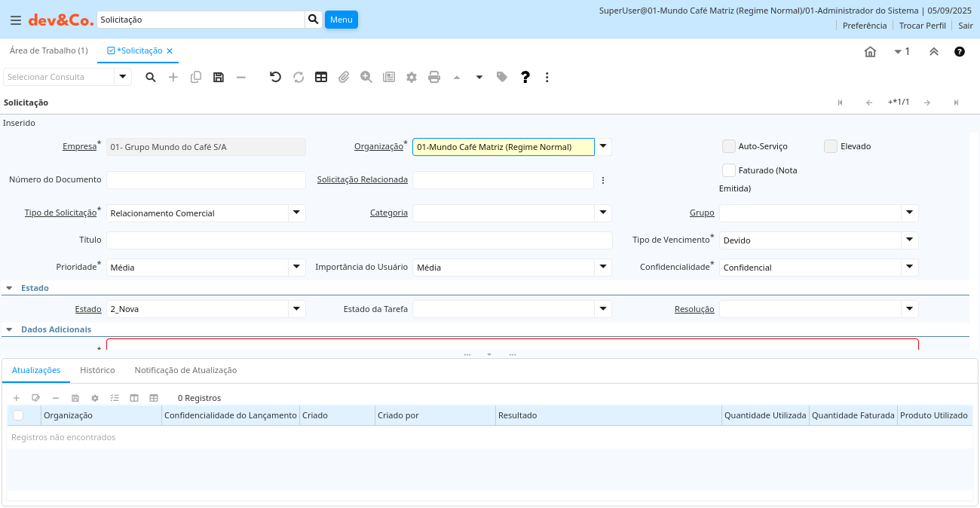Collapse the Estado section
980x508 pixels.
(x=9, y=288)
